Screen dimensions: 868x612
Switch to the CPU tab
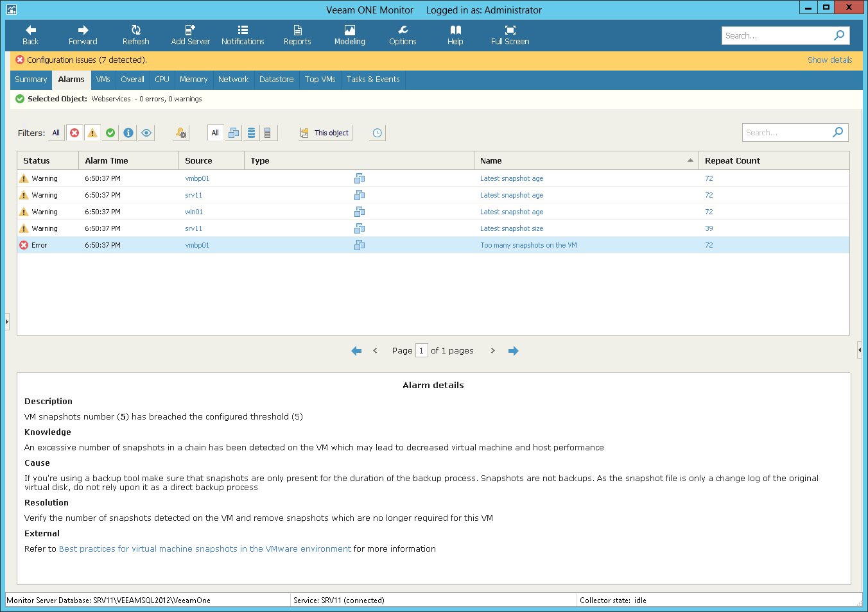pos(162,80)
